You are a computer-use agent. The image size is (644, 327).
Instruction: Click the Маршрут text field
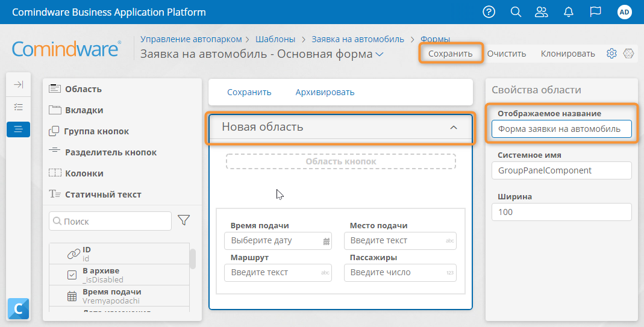(278, 272)
